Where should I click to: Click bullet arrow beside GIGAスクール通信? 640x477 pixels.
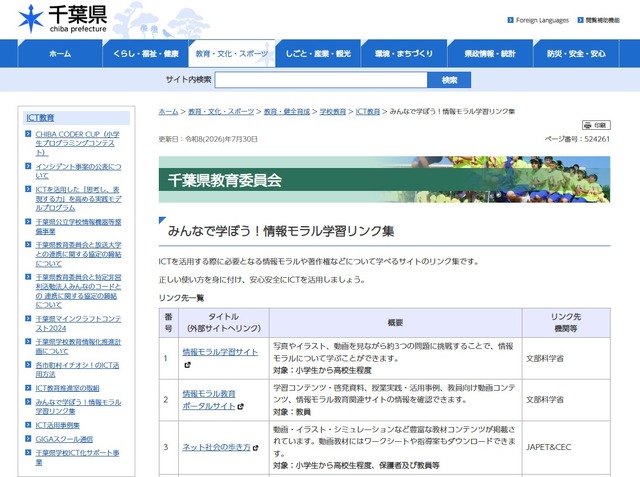tap(28, 439)
